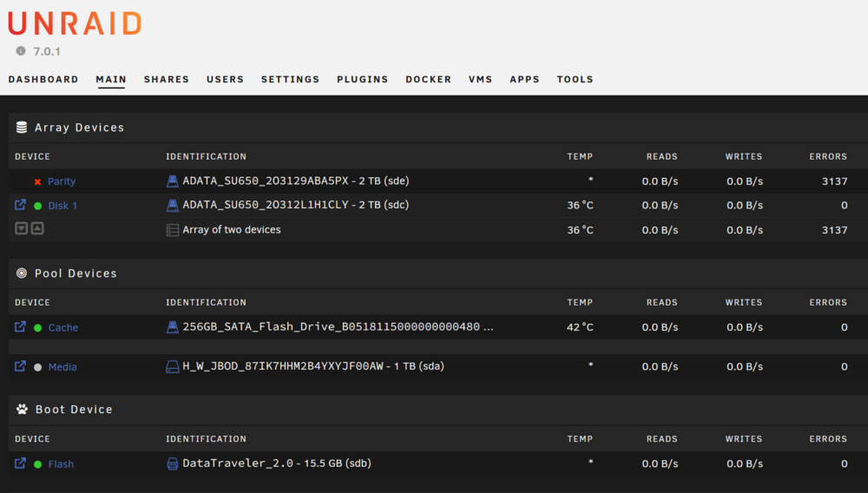Click the disk icon for 256GB SATA Flash Drive
The width and height of the screenshot is (868, 493).
point(173,327)
